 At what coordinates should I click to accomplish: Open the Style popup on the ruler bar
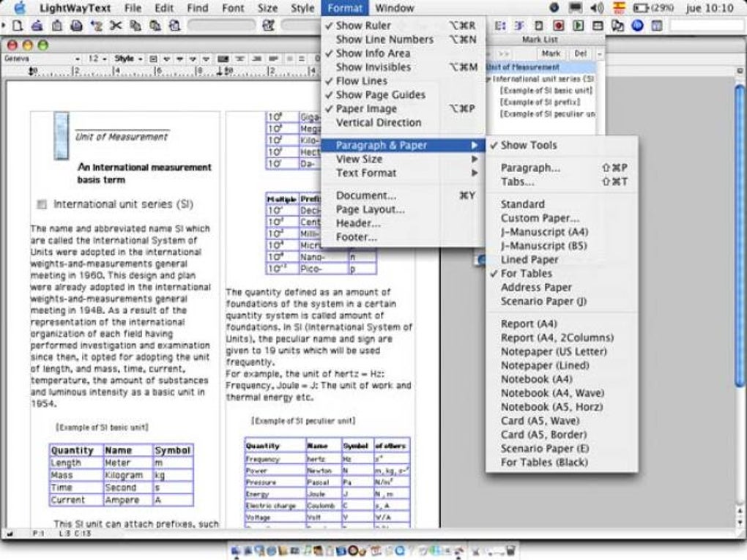point(128,59)
